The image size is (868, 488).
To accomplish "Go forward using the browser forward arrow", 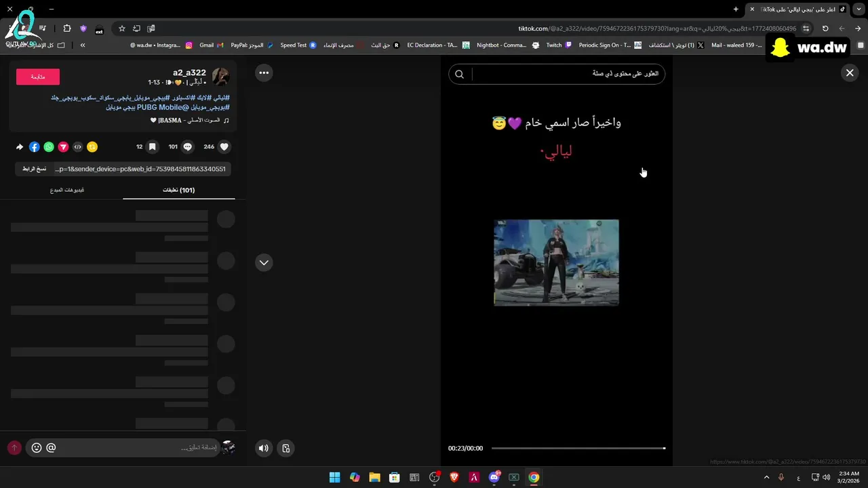I will point(842,28).
